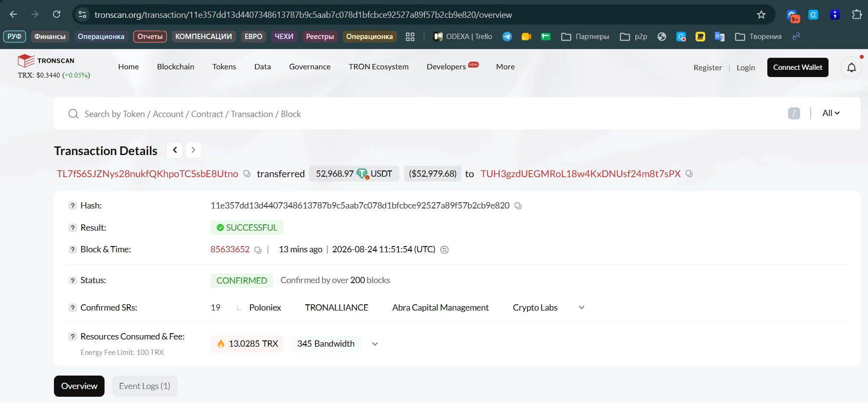Switch to the Overview tab
The height and width of the screenshot is (403, 868).
tap(79, 386)
